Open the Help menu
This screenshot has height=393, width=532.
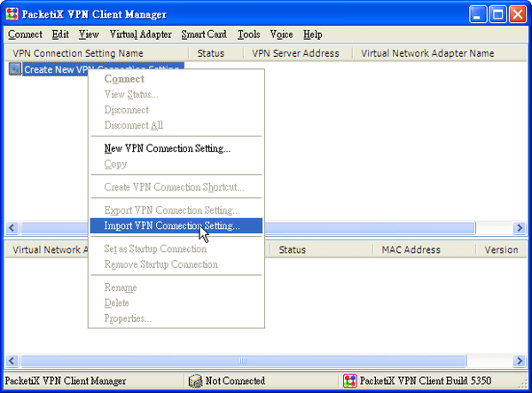pyautogui.click(x=312, y=35)
